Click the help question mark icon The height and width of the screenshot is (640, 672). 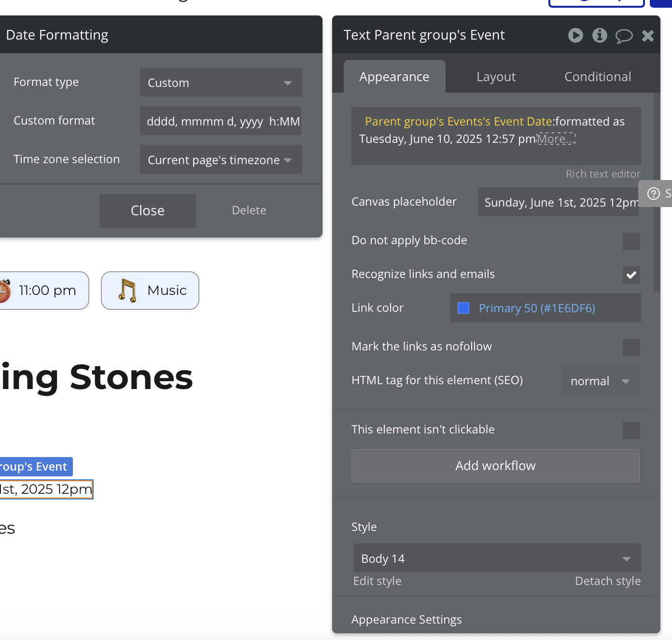pyautogui.click(x=654, y=194)
